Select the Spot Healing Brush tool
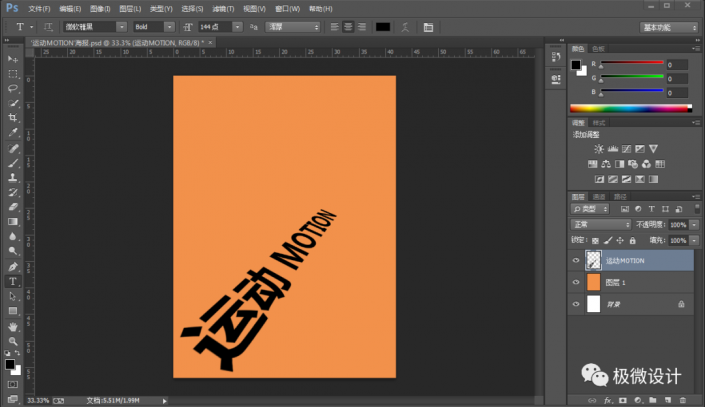The height and width of the screenshot is (407, 705). [x=13, y=148]
